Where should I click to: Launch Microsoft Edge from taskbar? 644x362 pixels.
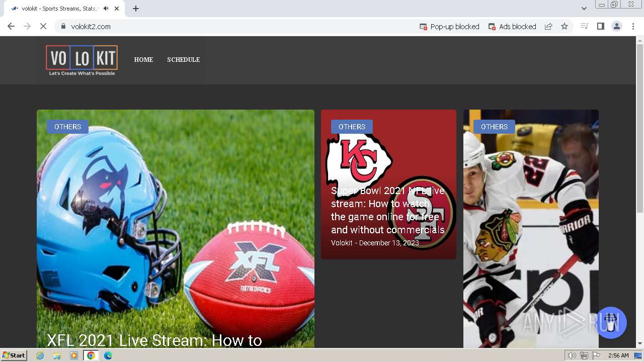[x=108, y=355]
